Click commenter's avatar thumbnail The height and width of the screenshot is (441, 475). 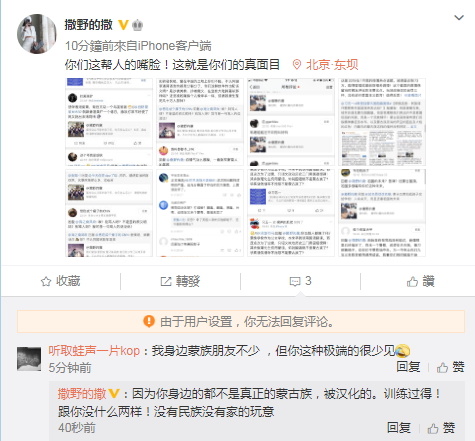tap(29, 359)
